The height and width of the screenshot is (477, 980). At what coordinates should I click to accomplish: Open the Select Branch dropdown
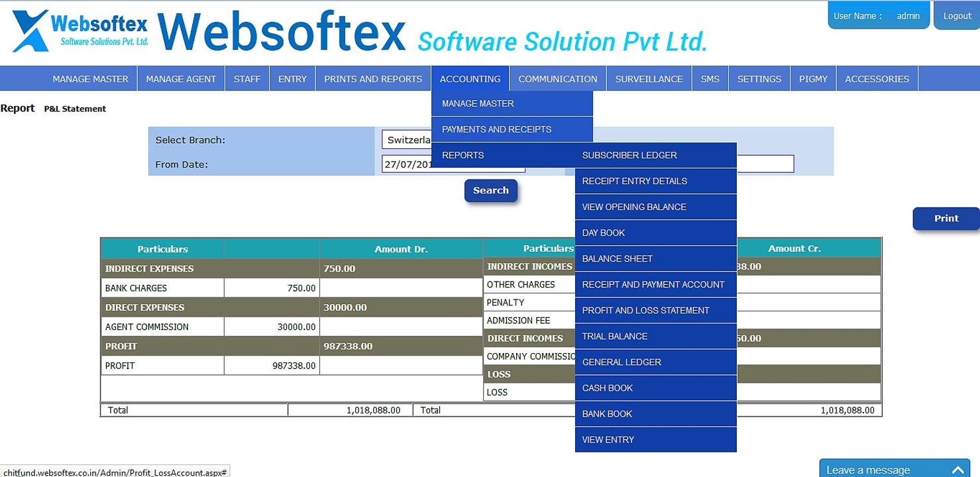406,140
